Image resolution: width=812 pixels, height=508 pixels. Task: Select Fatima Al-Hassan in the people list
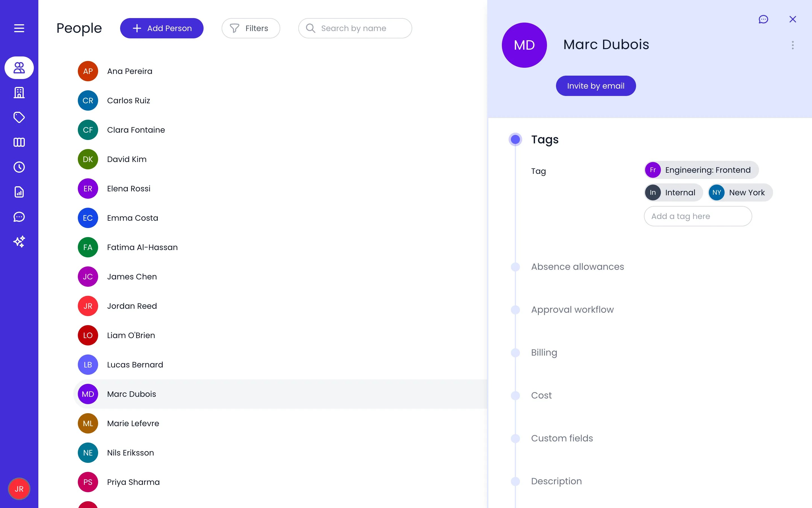coord(280,247)
